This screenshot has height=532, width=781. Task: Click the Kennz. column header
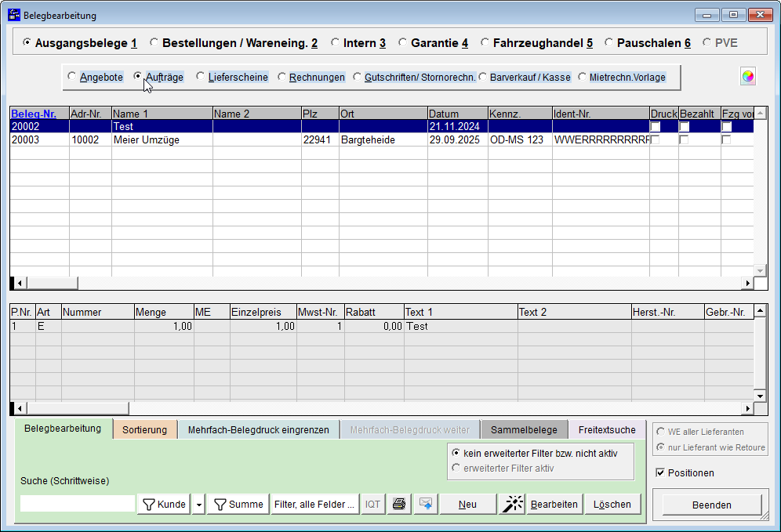pyautogui.click(x=520, y=114)
